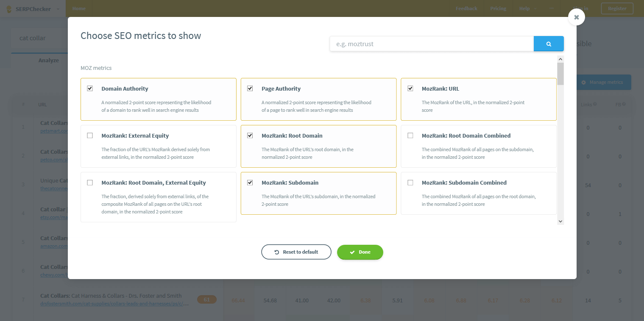Enable MozRank: External Equity checkbox
This screenshot has height=321, width=644.
(90, 136)
